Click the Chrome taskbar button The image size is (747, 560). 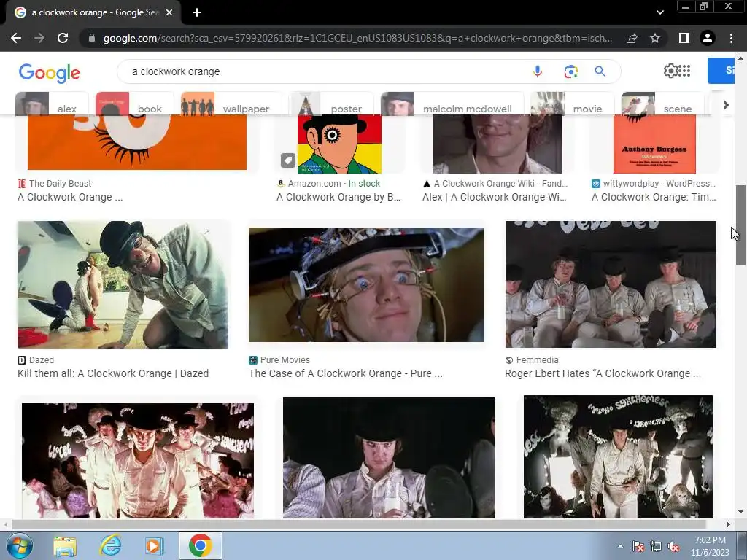[x=200, y=545]
